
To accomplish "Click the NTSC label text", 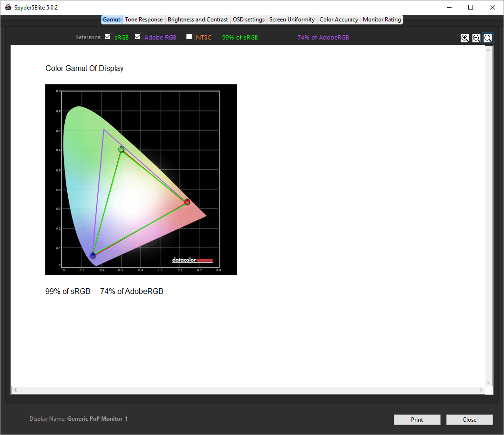I will (x=204, y=37).
